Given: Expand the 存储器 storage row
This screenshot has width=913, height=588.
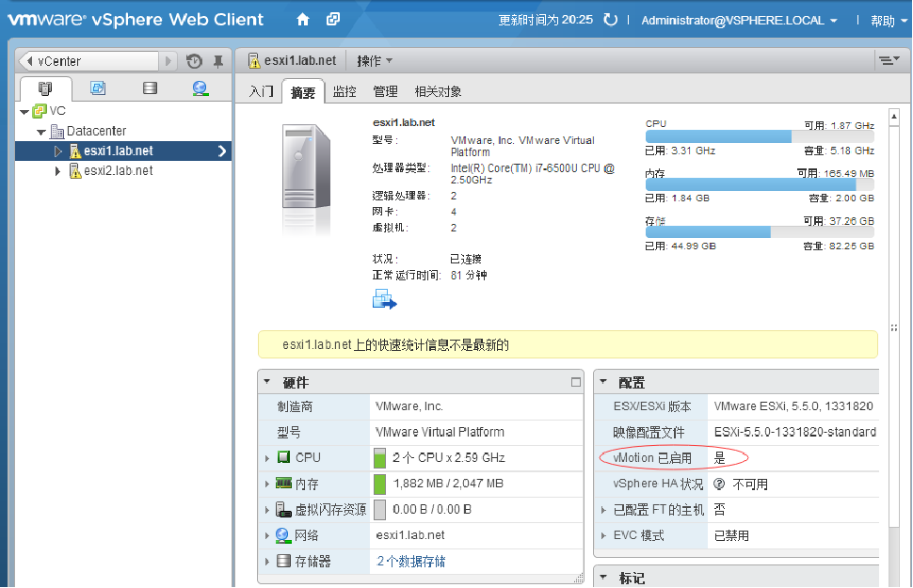Looking at the screenshot, I should [267, 562].
